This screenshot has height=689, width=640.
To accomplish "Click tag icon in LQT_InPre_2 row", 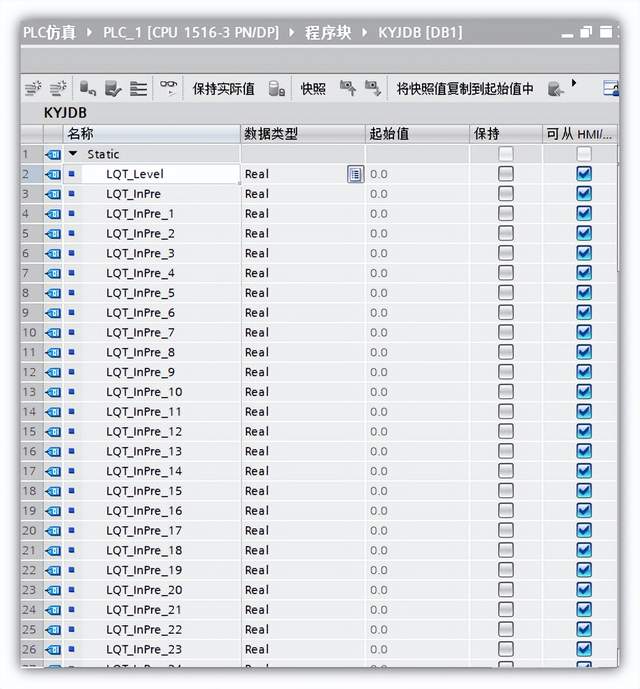I will (x=53, y=234).
